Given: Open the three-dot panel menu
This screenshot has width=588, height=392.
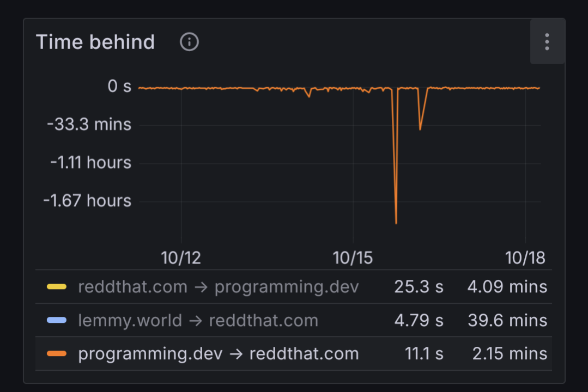Looking at the screenshot, I should (x=547, y=42).
